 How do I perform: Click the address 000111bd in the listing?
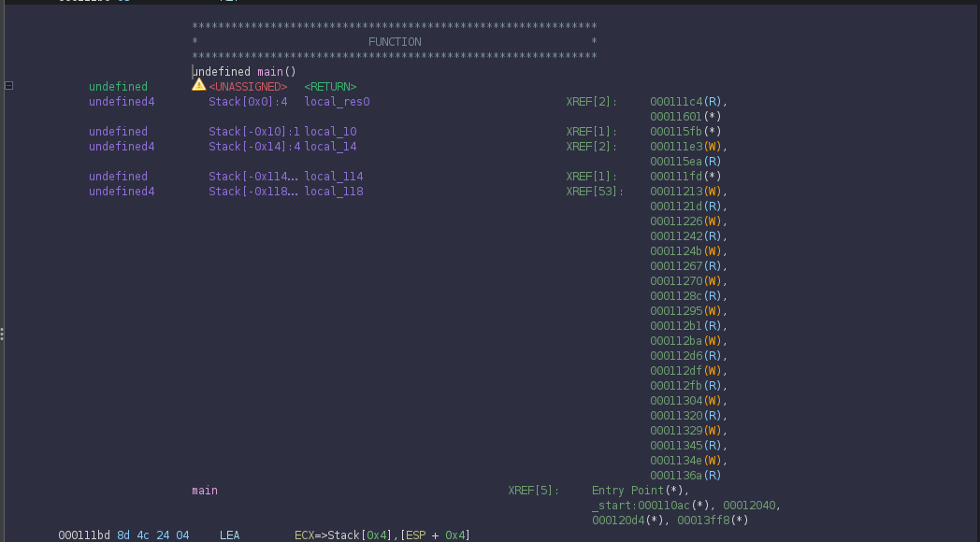[x=84, y=535]
